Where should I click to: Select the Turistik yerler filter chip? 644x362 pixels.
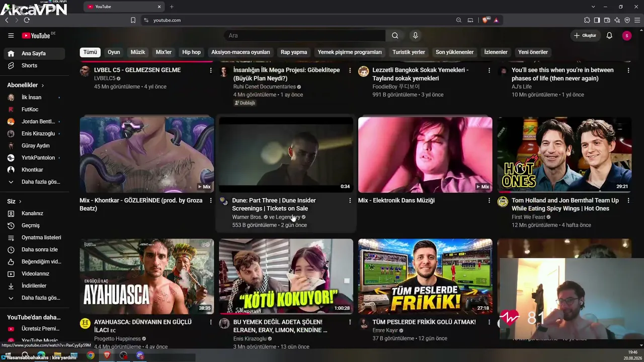409,52
